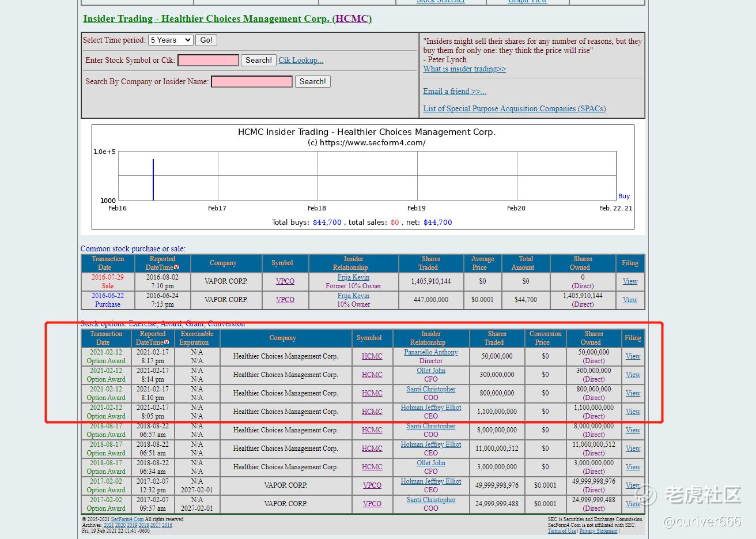Open the 2021 archive link in the footer
The width and height of the screenshot is (756, 539).
coord(108,525)
